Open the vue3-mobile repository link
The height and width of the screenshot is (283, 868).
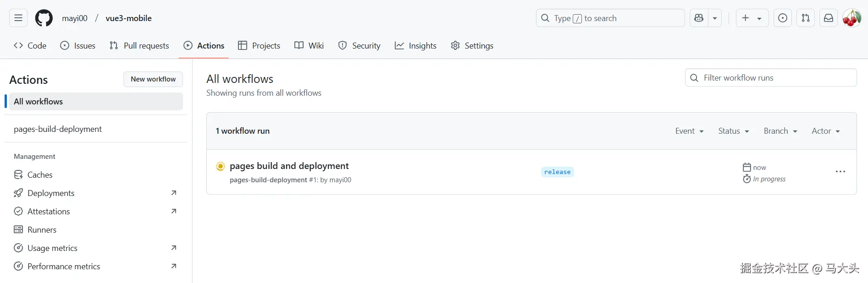[x=129, y=18]
